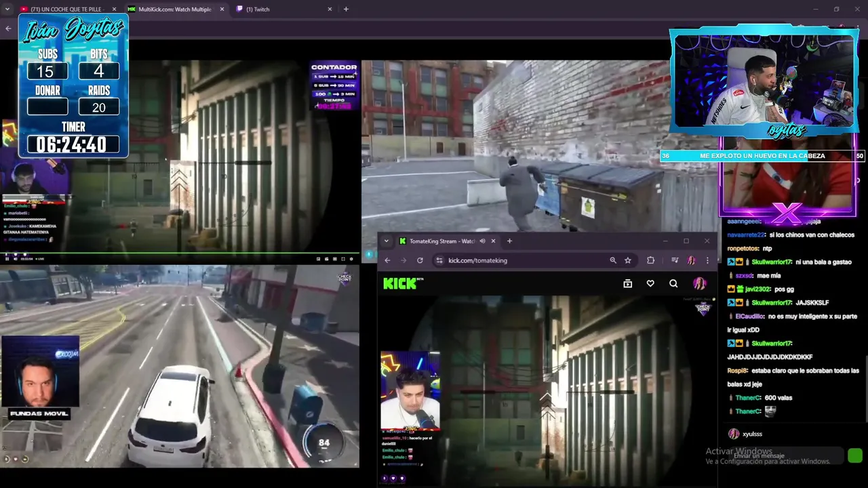
Task: Click Forward arrow in the Kick window
Action: [403, 260]
